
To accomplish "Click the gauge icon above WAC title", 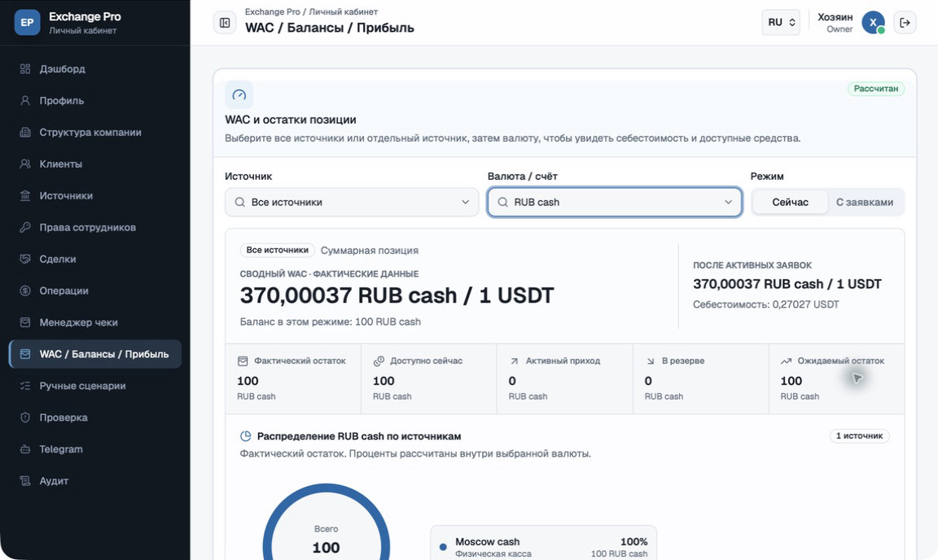I will pyautogui.click(x=239, y=94).
